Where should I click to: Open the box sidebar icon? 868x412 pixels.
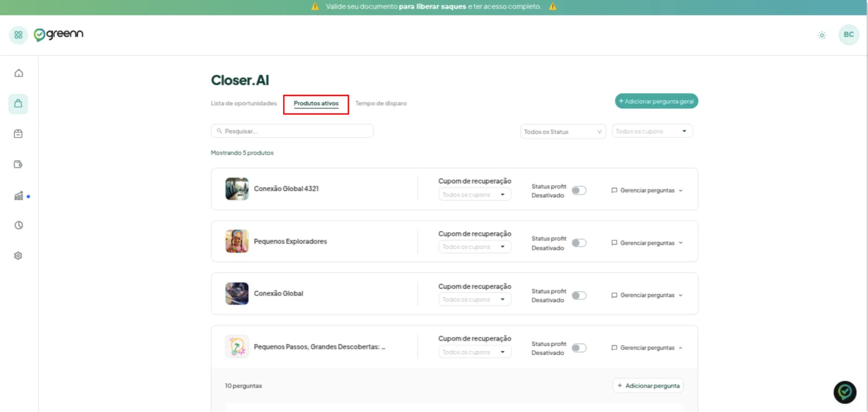coord(18,134)
